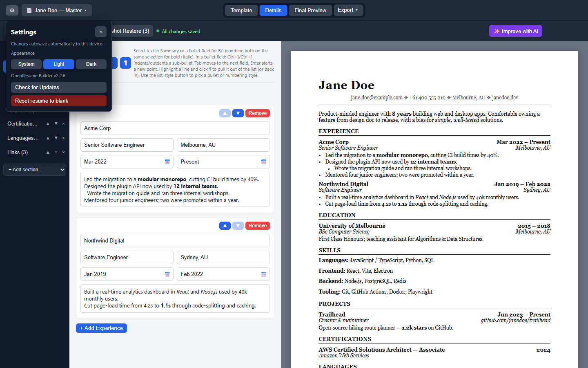This screenshot has height=368, width=588.
Task: Close the Settings panel
Action: click(x=101, y=32)
